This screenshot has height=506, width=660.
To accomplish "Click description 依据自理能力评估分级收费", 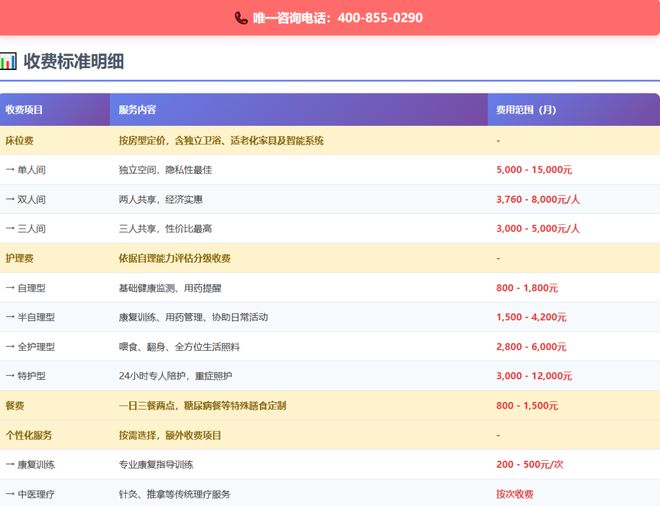I will pyautogui.click(x=175, y=258).
